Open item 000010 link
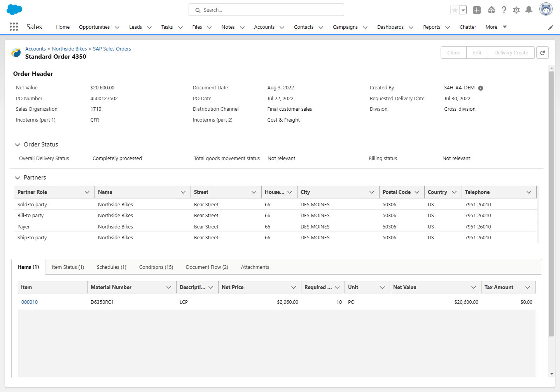Viewport: 560px width, 392px height. pos(30,302)
